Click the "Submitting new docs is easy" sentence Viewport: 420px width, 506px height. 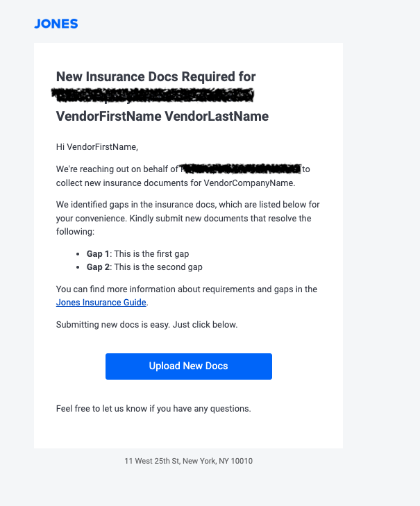(x=146, y=324)
